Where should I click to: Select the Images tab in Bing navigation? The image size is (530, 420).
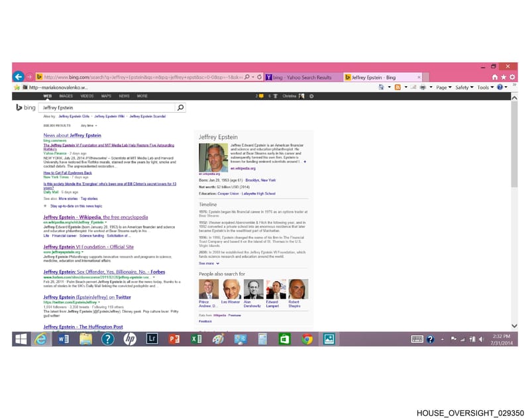[x=66, y=96]
